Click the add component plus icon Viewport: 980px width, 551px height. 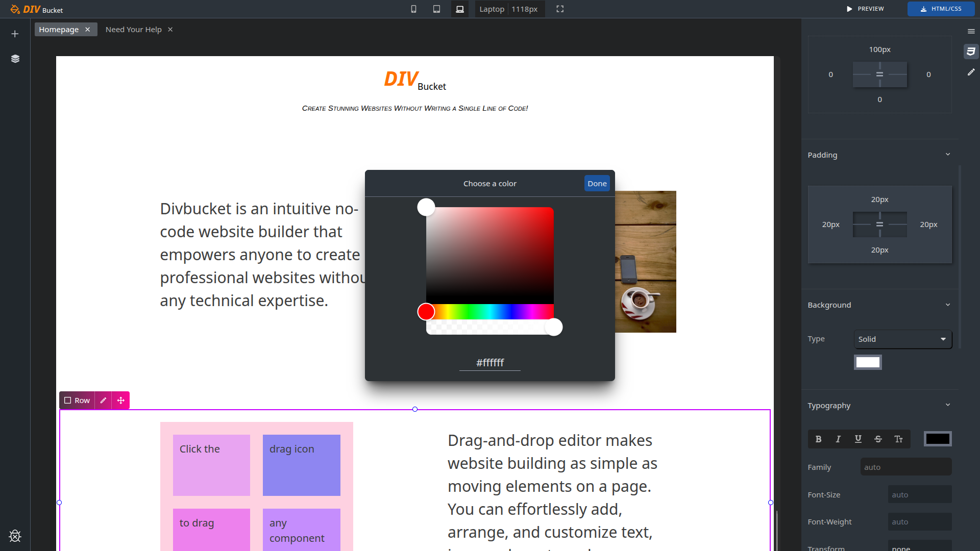[15, 34]
